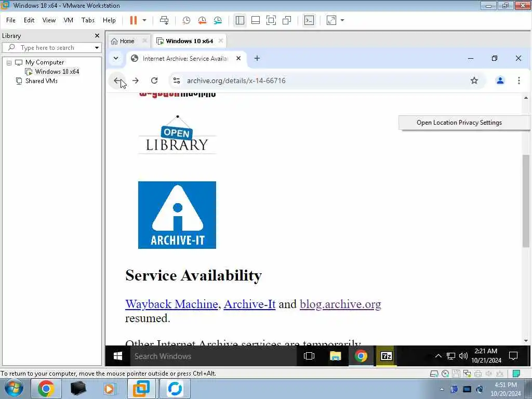
Task: Click the Open Library logo
Action: pos(177,135)
